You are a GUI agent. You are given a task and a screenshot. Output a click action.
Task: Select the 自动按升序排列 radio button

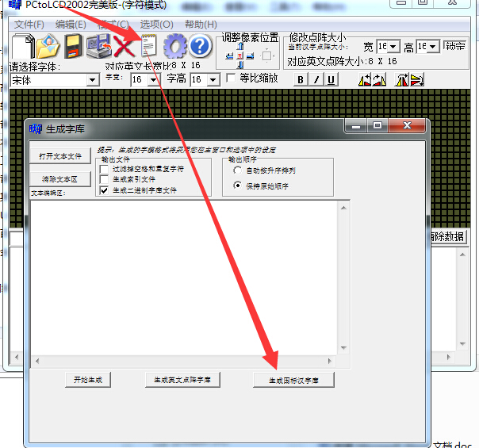[x=237, y=170]
